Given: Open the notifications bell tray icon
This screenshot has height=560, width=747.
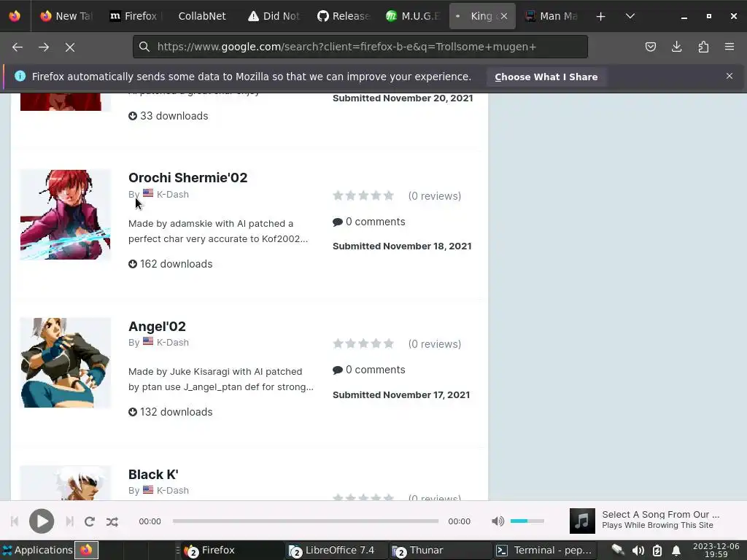Looking at the screenshot, I should click(676, 551).
